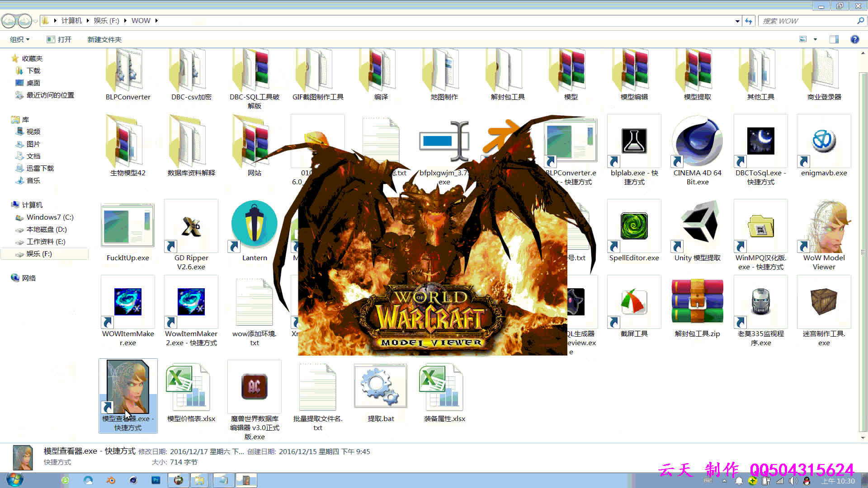Screen dimensions: 868x488
Task: Select the Lantern shortcut icon
Action: pos(255,226)
